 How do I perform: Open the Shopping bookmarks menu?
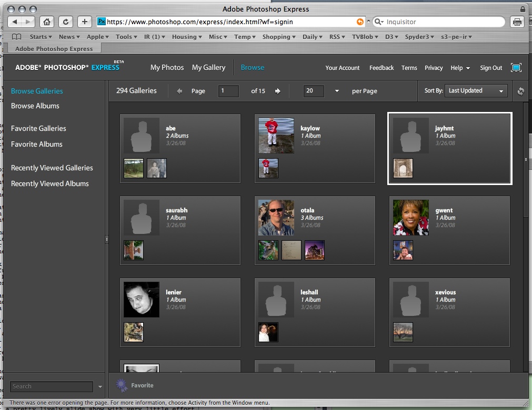click(x=279, y=37)
